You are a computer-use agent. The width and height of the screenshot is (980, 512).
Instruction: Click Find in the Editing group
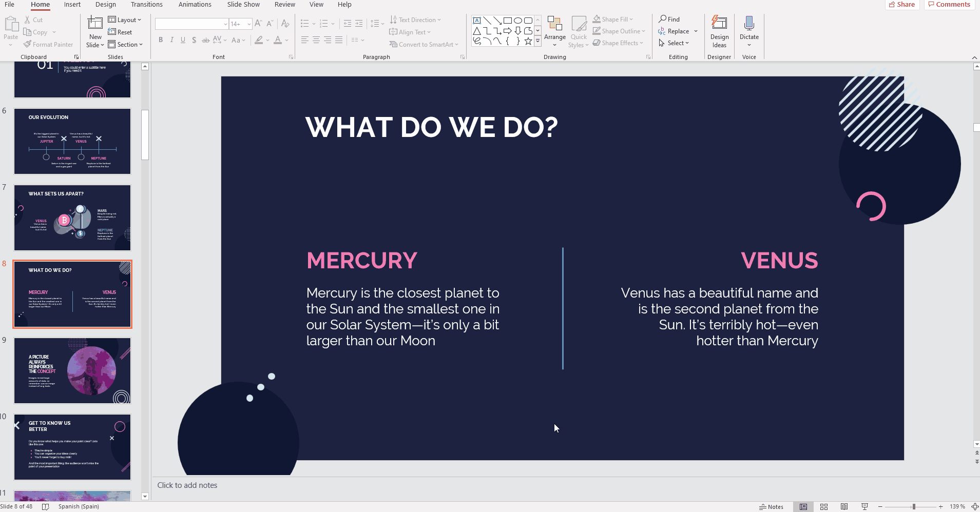pos(669,19)
